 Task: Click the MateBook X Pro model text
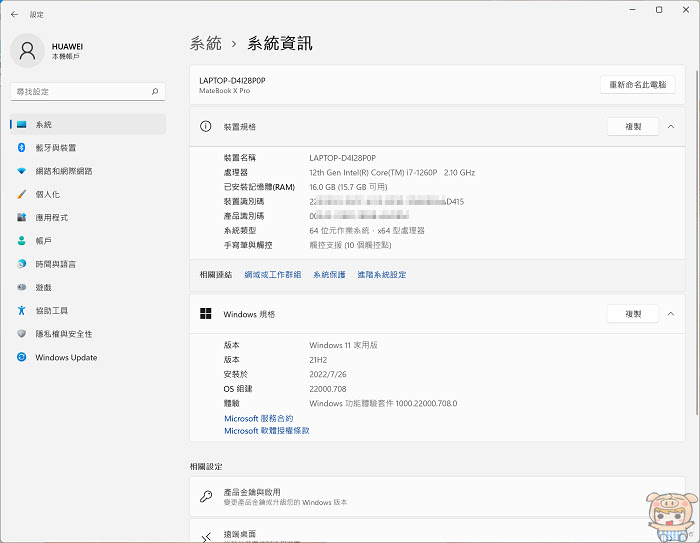point(225,91)
